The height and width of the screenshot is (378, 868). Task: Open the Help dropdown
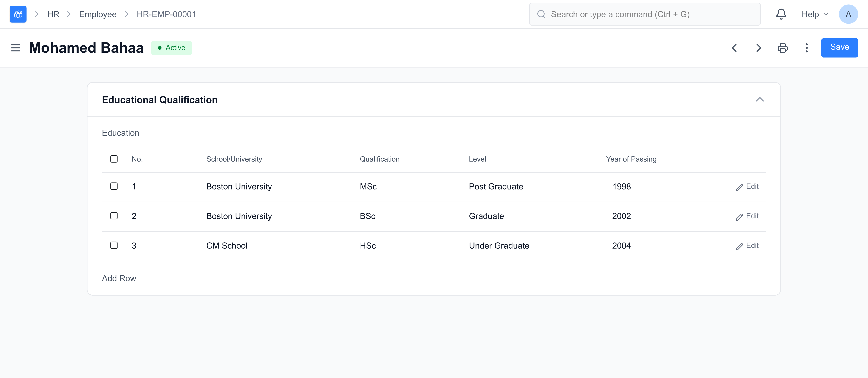(x=814, y=14)
